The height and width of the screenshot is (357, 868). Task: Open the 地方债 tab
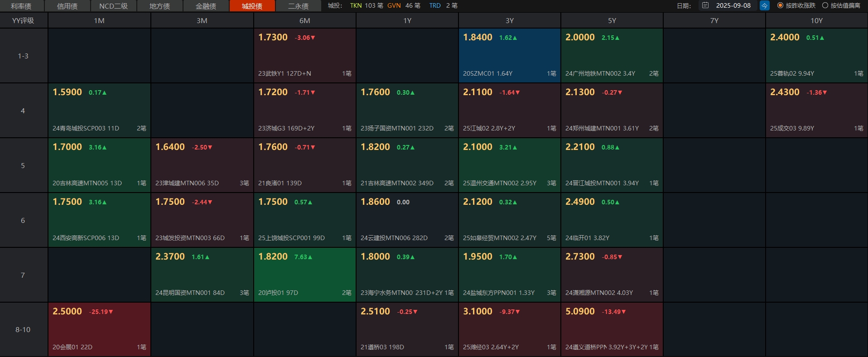[x=159, y=6]
